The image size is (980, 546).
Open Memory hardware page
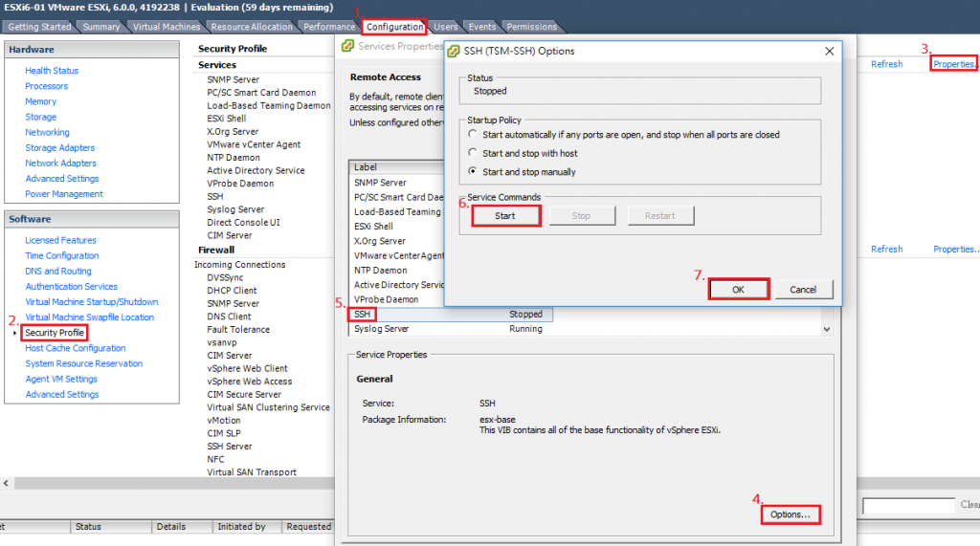(x=40, y=101)
